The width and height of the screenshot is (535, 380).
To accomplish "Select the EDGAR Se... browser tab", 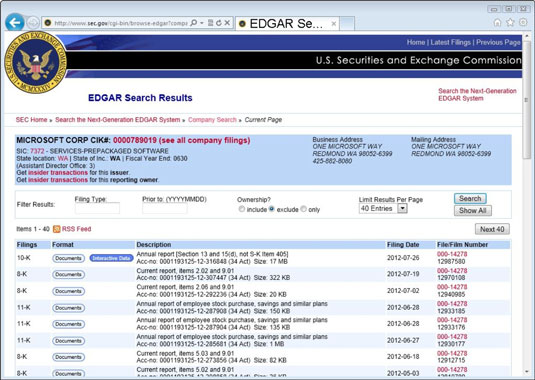I will pyautogui.click(x=287, y=24).
